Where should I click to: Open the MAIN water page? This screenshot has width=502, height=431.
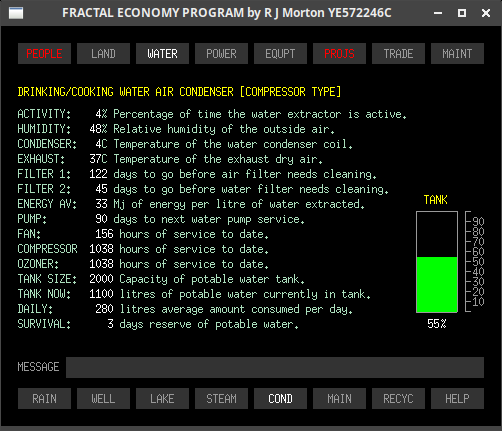(x=339, y=398)
